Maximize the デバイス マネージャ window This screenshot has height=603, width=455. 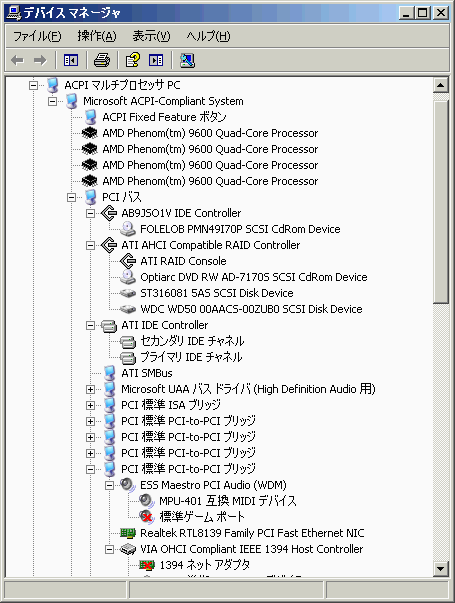[422, 13]
